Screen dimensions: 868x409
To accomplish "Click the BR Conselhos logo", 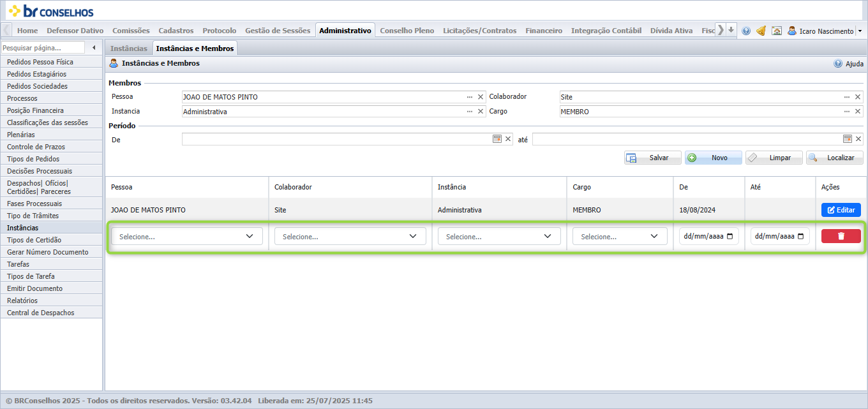I will [52, 11].
